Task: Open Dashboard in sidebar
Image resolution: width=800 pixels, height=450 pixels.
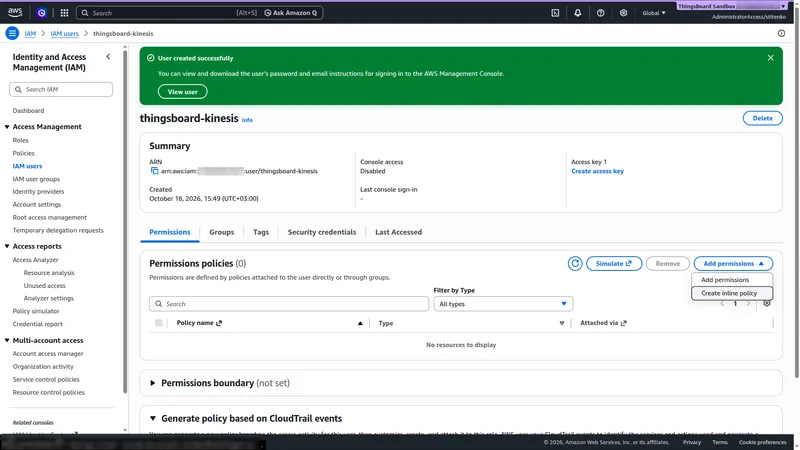Action: (29, 111)
